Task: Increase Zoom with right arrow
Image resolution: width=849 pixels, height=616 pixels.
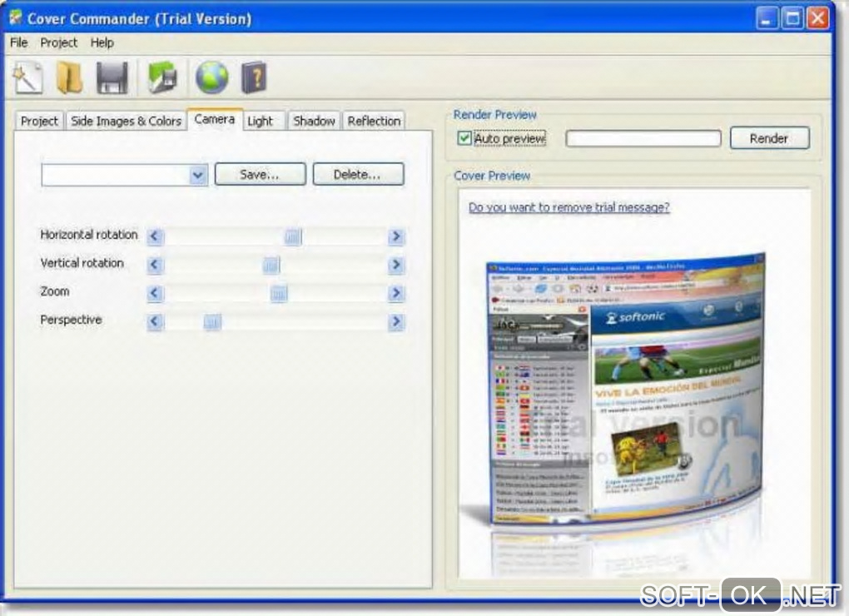Action: (x=396, y=293)
